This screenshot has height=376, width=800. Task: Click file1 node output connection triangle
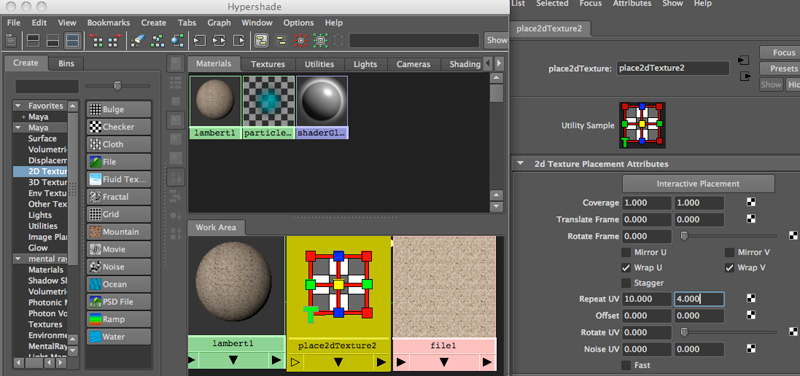point(487,362)
